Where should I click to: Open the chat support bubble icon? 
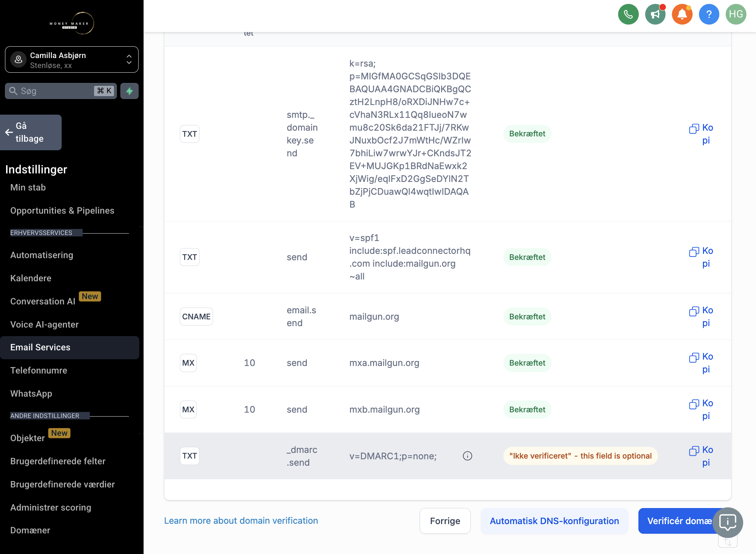727,522
